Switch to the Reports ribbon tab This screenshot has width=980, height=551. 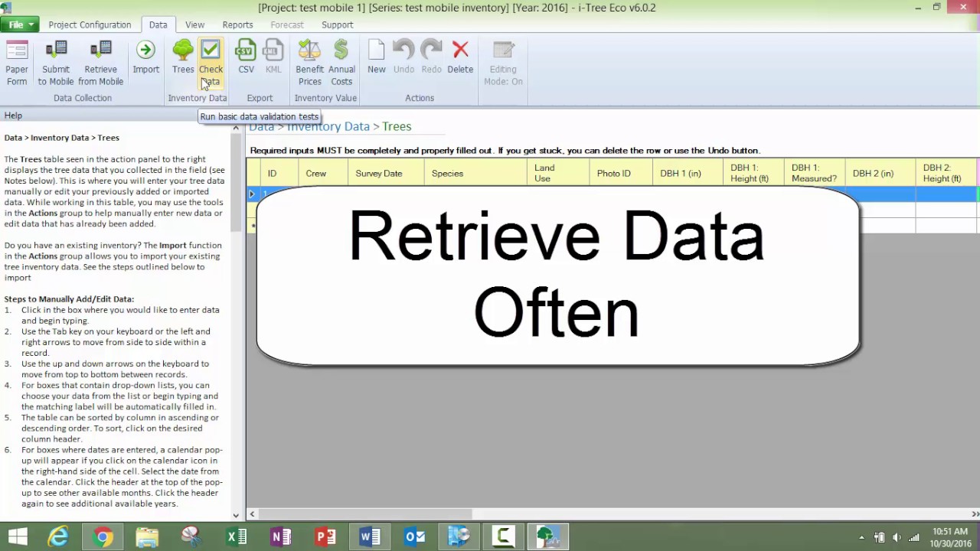(237, 24)
